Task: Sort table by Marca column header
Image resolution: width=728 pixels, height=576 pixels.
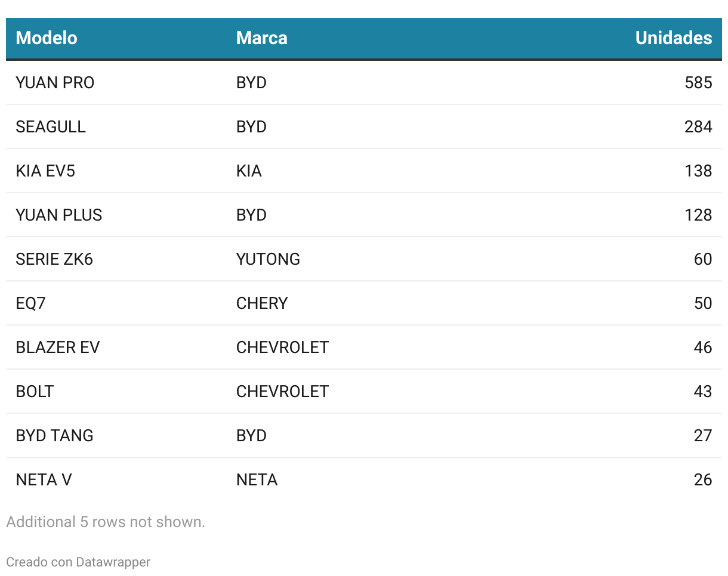Action: (261, 38)
